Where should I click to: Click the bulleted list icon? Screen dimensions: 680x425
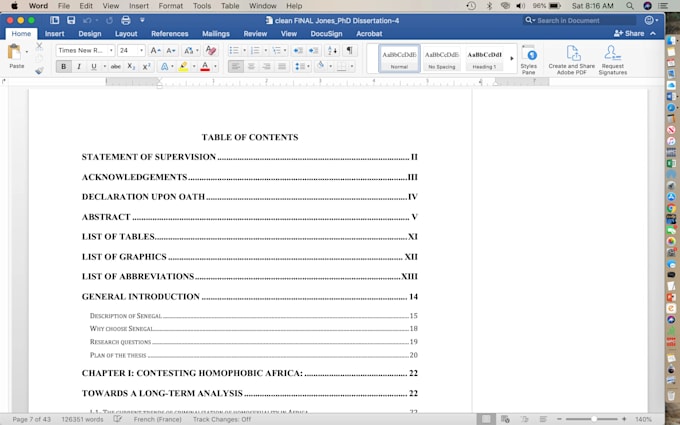(x=234, y=51)
